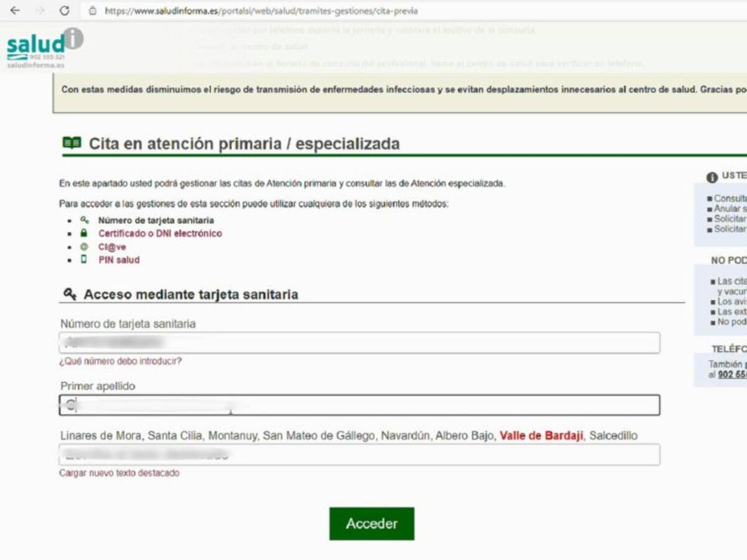Click the @ icon beside Cl@ve

[x=84, y=247]
